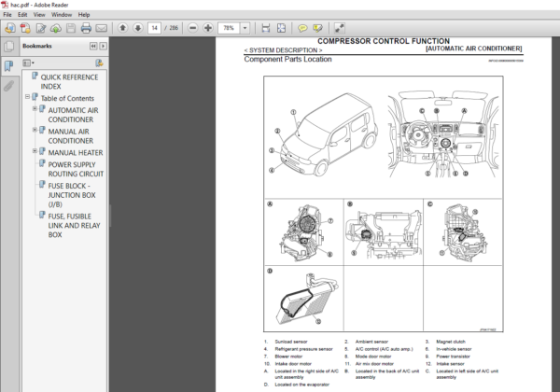560x392 pixels.
Task: Open the page thumbnails panel icon
Action: [9, 46]
